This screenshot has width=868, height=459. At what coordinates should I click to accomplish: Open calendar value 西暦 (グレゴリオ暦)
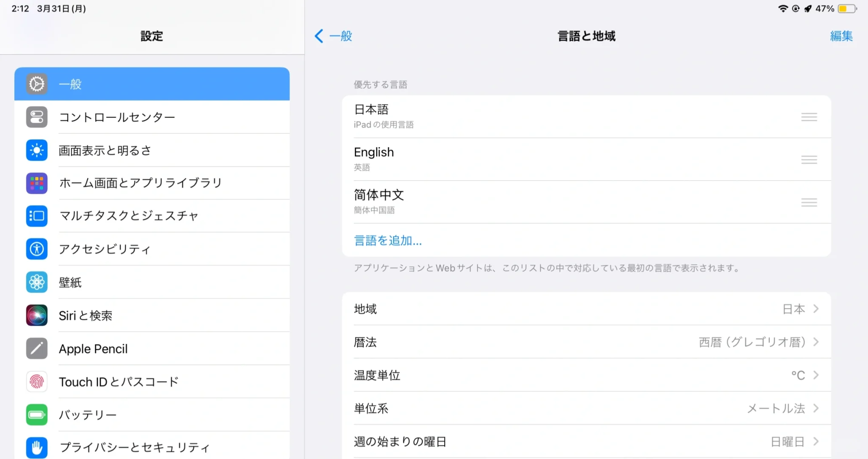752,342
